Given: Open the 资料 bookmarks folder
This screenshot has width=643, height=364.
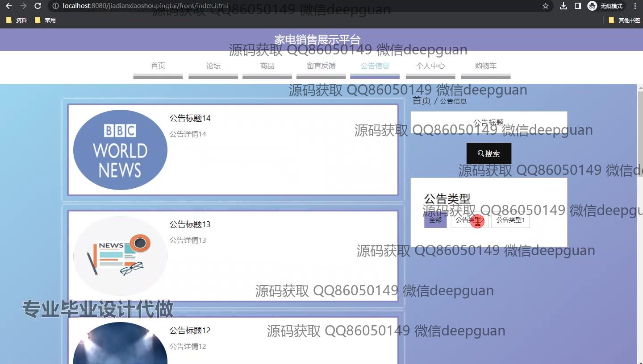Looking at the screenshot, I should 17,20.
